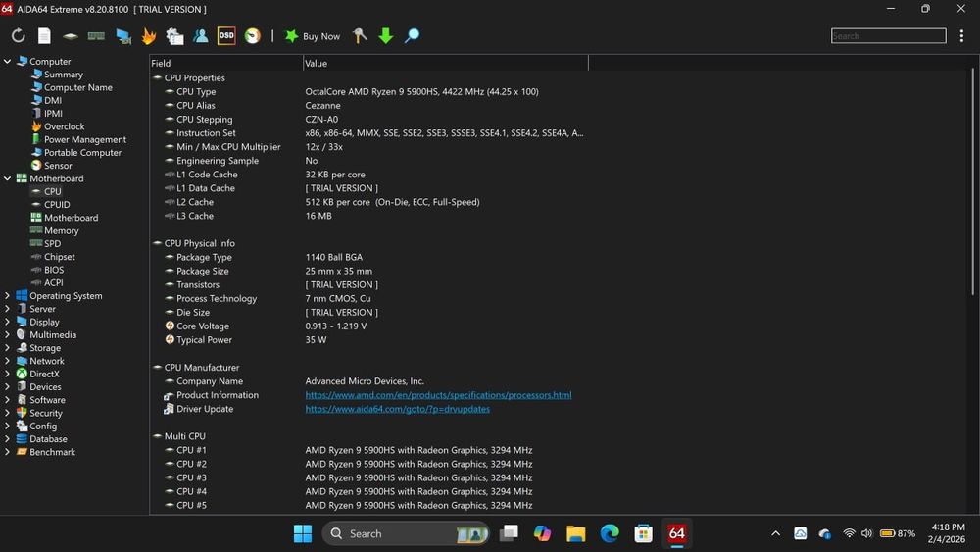Image resolution: width=980 pixels, height=552 pixels.
Task: Launch the disk benchmark toolbar icon
Action: (x=70, y=36)
